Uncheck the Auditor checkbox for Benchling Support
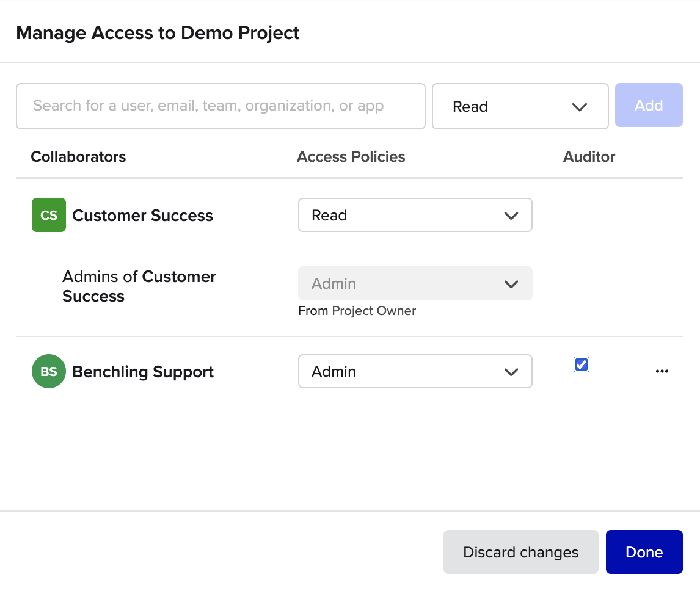 coord(582,364)
